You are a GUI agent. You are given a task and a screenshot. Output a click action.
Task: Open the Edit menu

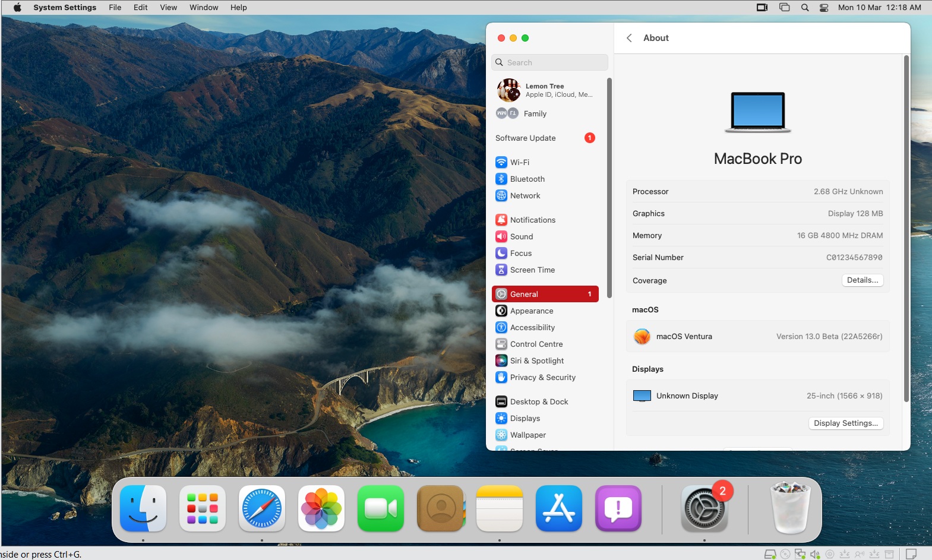click(x=141, y=7)
